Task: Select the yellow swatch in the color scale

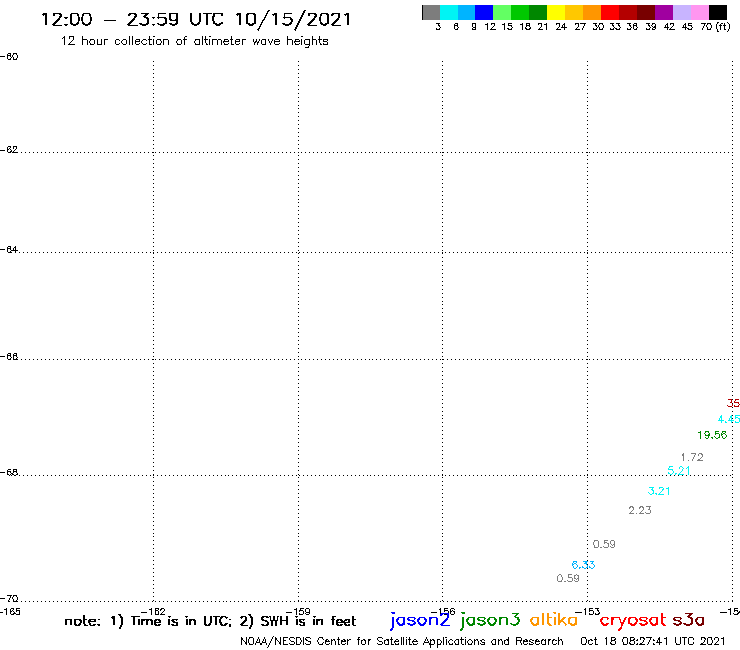Action: pos(556,12)
